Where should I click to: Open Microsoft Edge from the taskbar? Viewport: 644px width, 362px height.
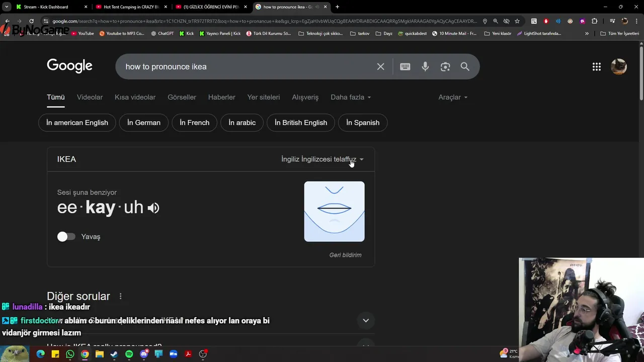point(41,354)
